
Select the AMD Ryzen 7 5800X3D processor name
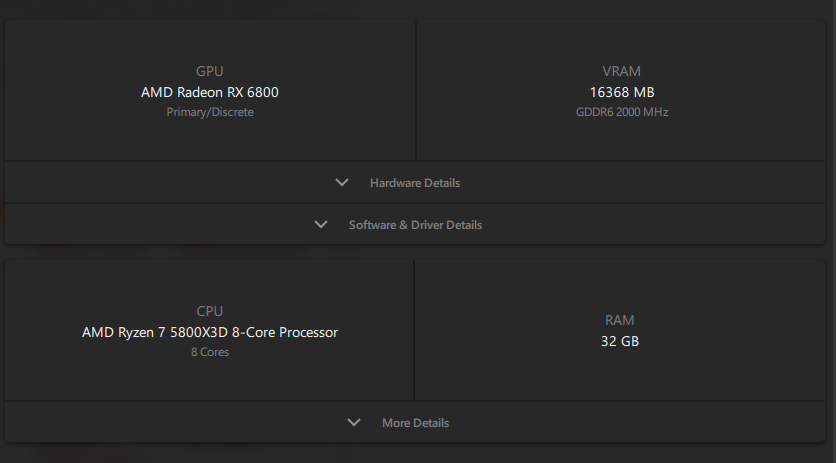click(210, 332)
